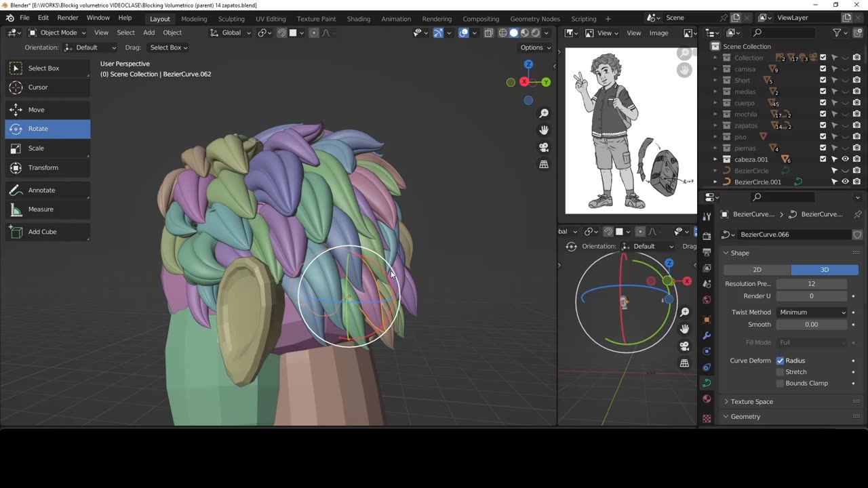
Task: Hide BezierCircle.001 with its eye icon
Action: pyautogui.click(x=846, y=182)
